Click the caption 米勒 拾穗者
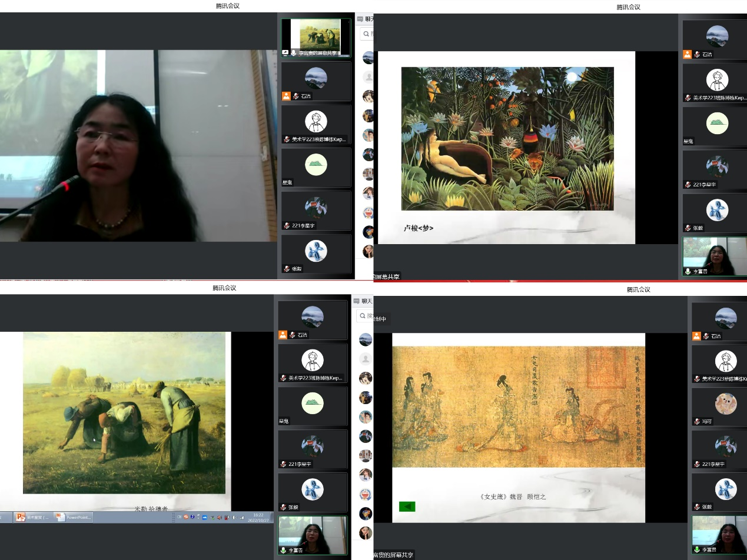The width and height of the screenshot is (747, 560). pyautogui.click(x=151, y=508)
